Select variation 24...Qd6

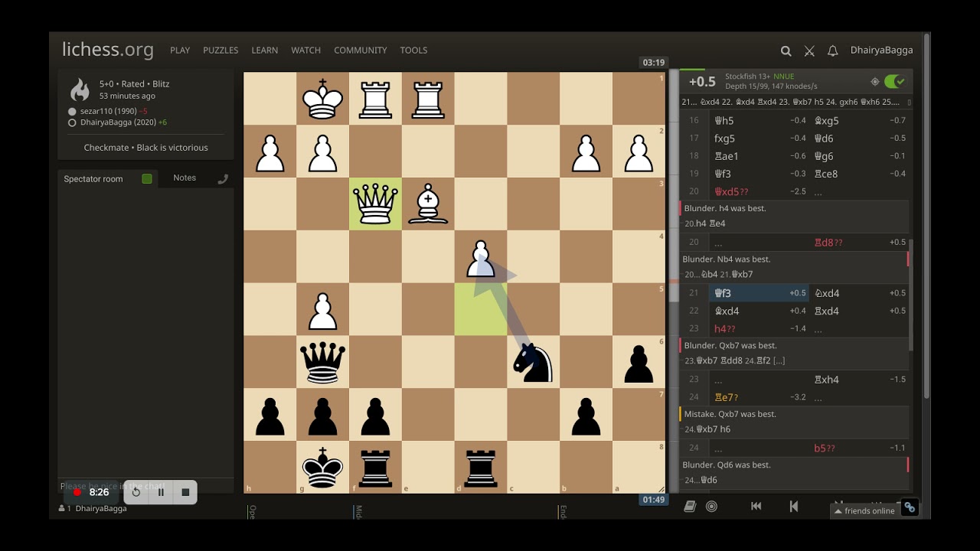[x=701, y=480]
